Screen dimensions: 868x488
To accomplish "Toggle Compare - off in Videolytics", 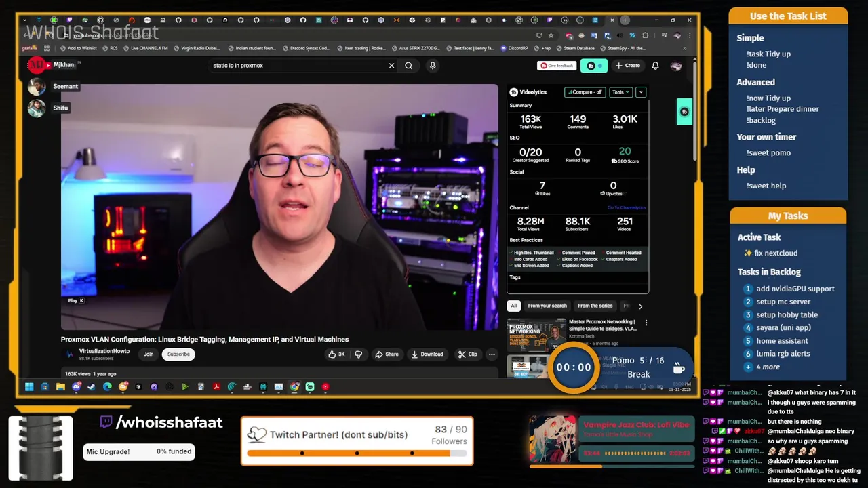I will (x=585, y=92).
